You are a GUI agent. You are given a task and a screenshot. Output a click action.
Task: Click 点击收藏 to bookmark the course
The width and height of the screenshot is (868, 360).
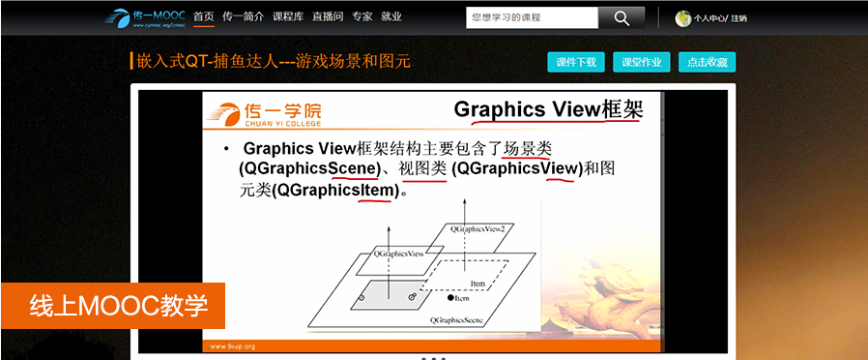click(707, 62)
